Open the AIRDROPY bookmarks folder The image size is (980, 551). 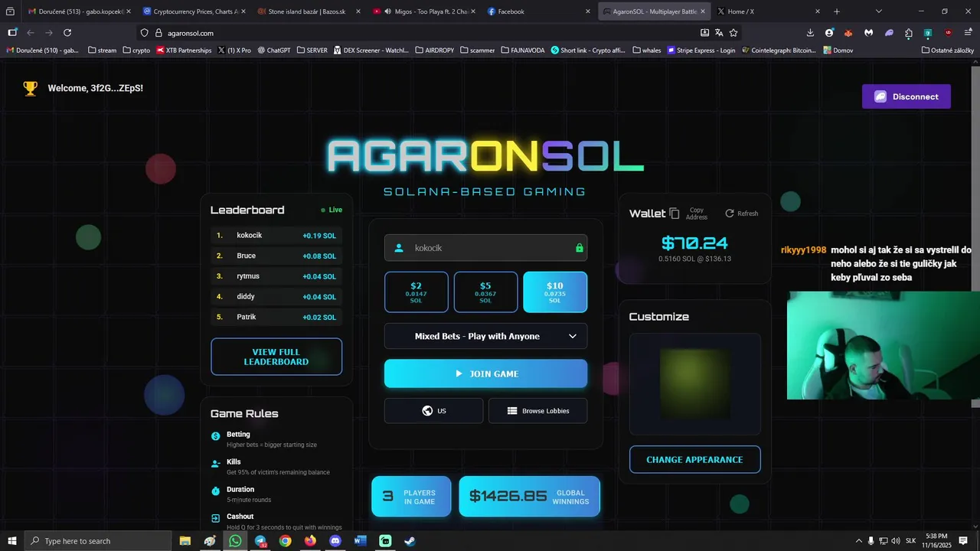click(433, 50)
